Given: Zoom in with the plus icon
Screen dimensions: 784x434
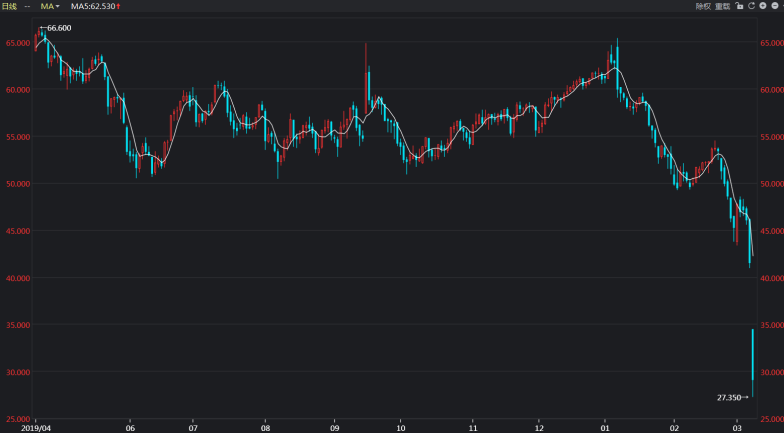Looking at the screenshot, I should pos(763,6).
